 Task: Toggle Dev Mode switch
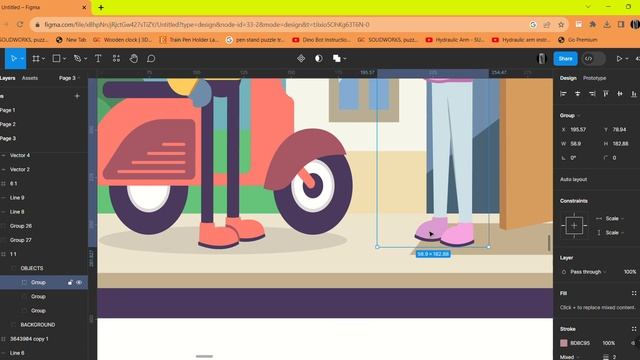click(x=593, y=59)
